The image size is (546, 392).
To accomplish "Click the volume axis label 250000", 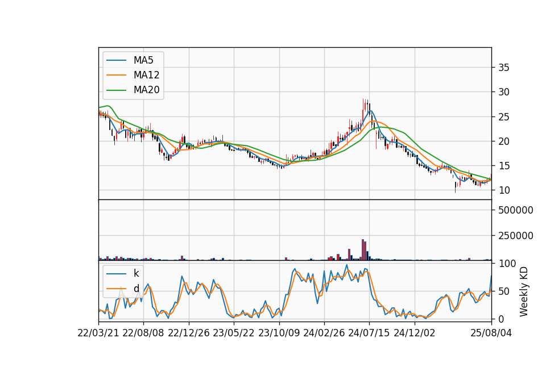I will pyautogui.click(x=516, y=235).
